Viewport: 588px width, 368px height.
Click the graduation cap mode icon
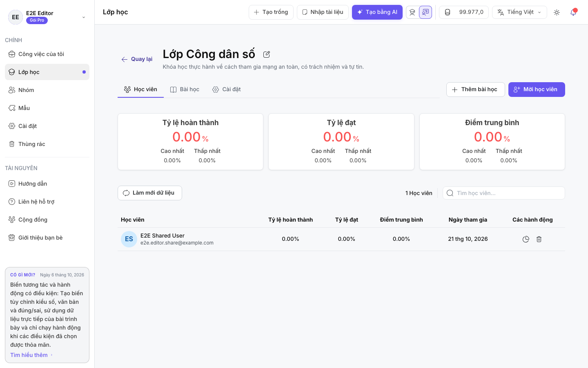pos(412,12)
